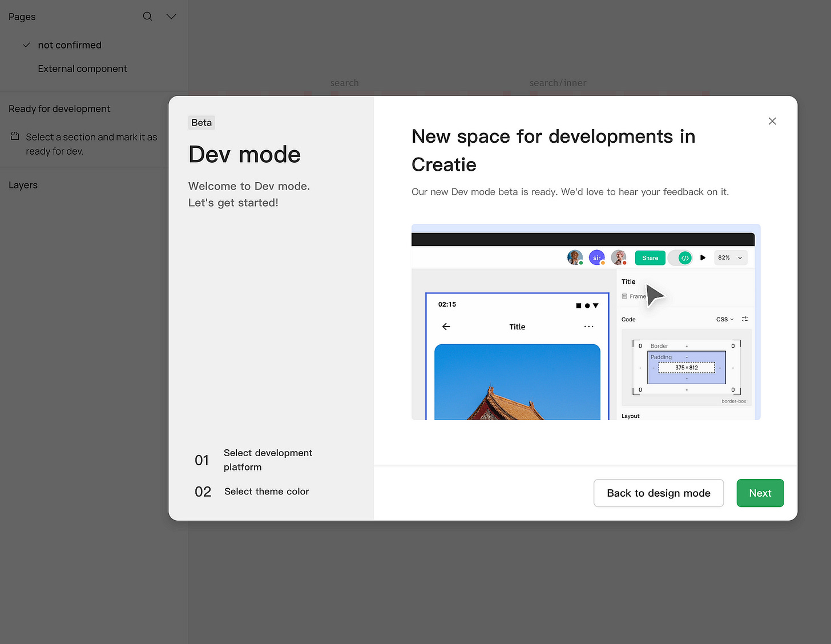Close the Dev mode dialog

coord(772,121)
